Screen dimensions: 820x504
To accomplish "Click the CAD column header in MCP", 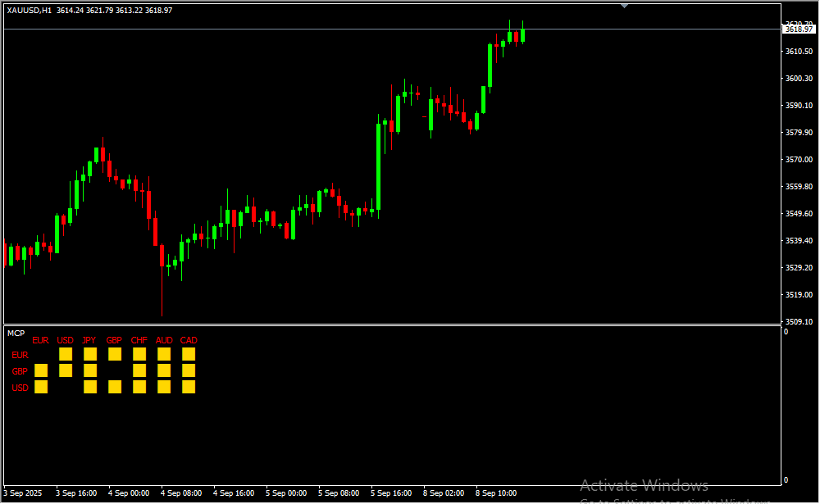I will coord(189,340).
